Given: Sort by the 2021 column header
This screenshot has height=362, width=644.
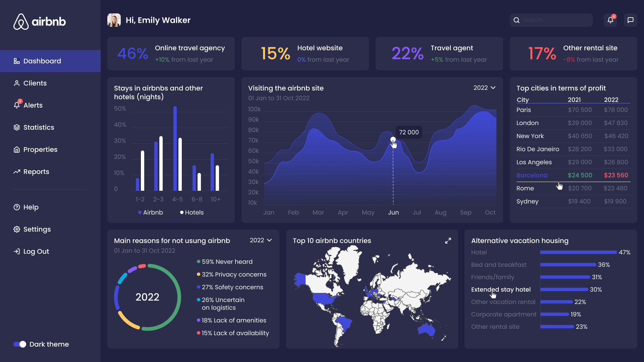Looking at the screenshot, I should [574, 100].
